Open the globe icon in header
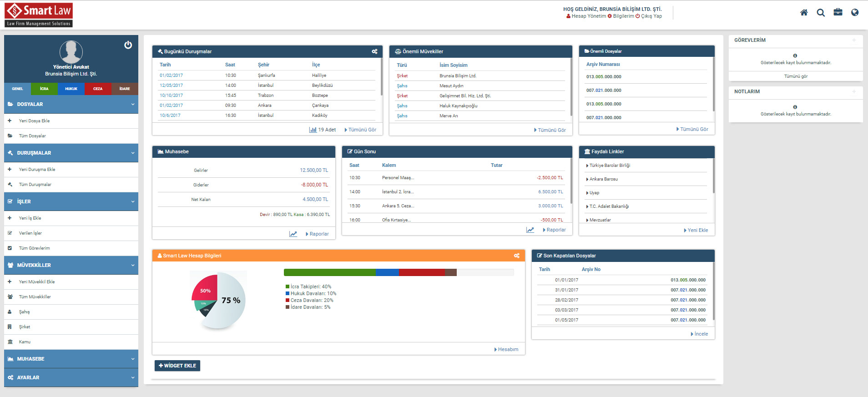868x397 pixels. [855, 12]
